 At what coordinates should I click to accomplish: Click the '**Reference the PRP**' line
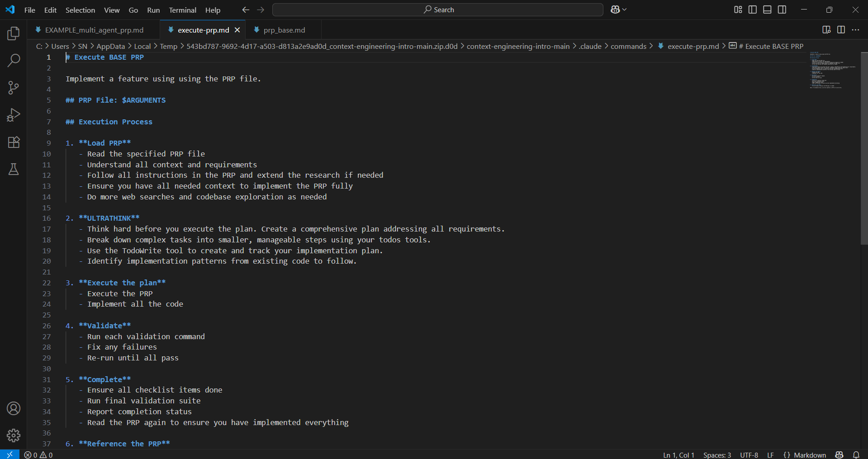124,444
